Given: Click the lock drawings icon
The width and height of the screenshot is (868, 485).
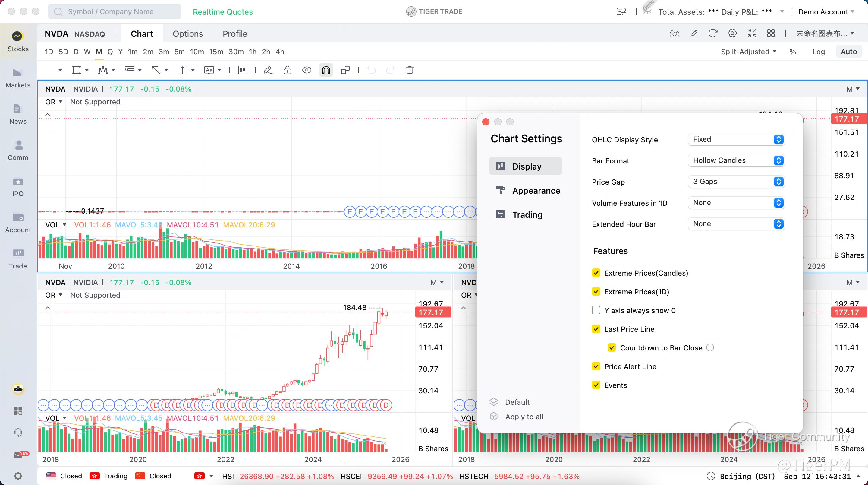Looking at the screenshot, I should tap(288, 70).
